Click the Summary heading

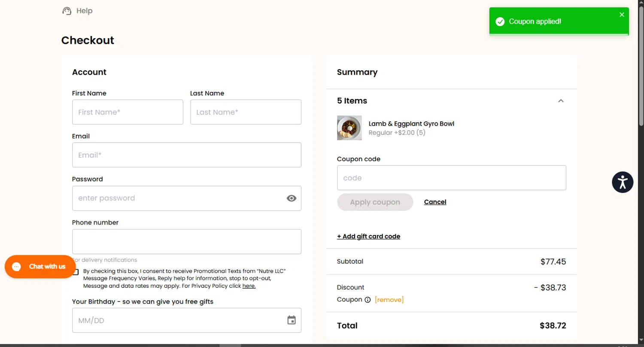357,72
